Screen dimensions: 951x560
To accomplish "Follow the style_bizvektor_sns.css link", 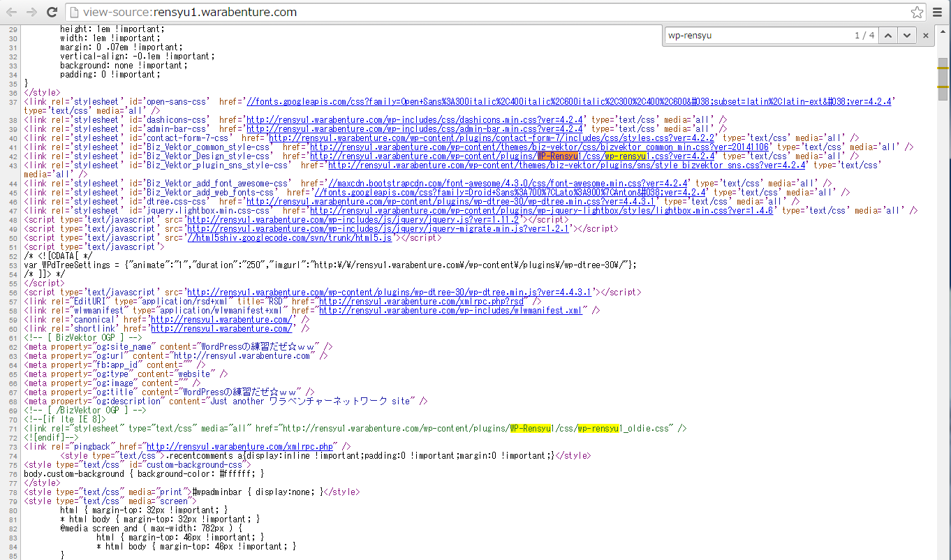I will [x=566, y=165].
